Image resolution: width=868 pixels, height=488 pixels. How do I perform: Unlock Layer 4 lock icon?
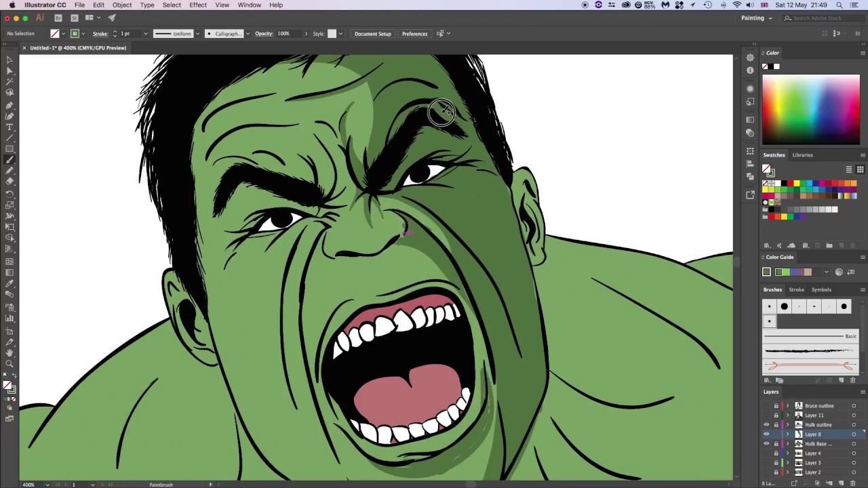776,453
